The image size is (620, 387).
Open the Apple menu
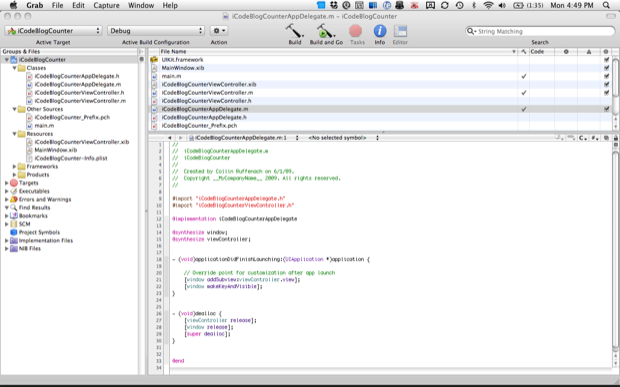(x=13, y=5)
